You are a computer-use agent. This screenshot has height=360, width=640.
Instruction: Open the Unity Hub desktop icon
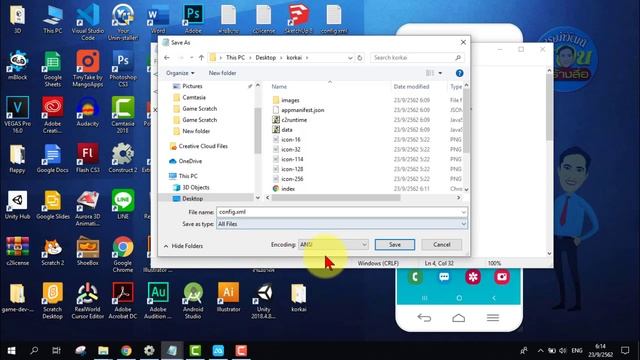point(17,205)
